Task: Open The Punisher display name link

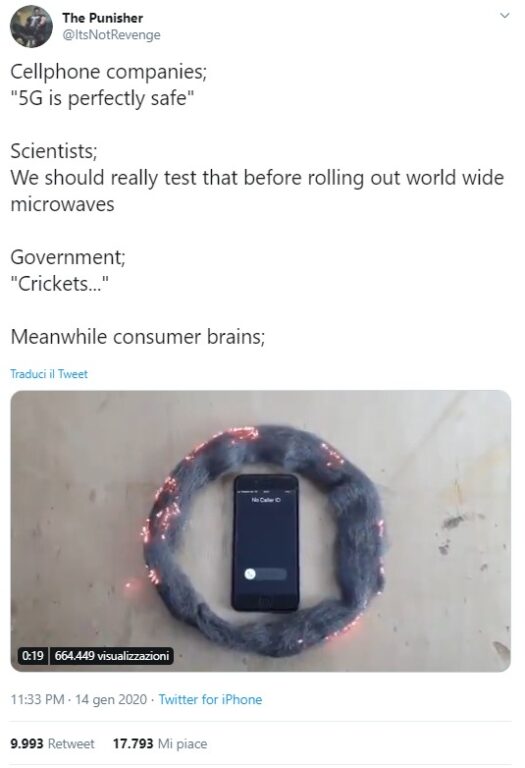Action: click(x=102, y=18)
